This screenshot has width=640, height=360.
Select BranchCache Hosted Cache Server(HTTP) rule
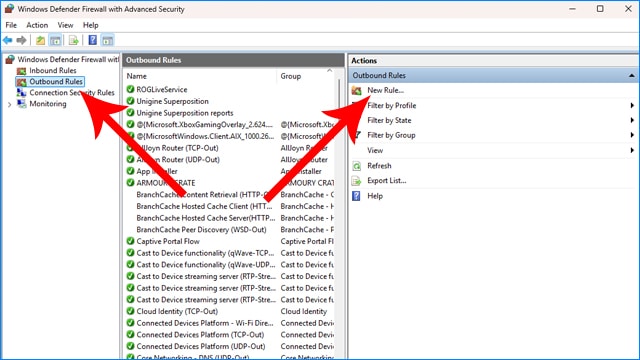coord(206,218)
